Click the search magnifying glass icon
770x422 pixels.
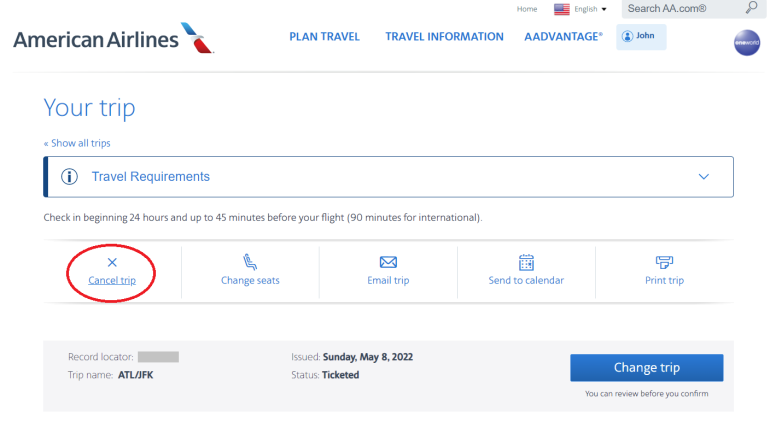point(751,8)
